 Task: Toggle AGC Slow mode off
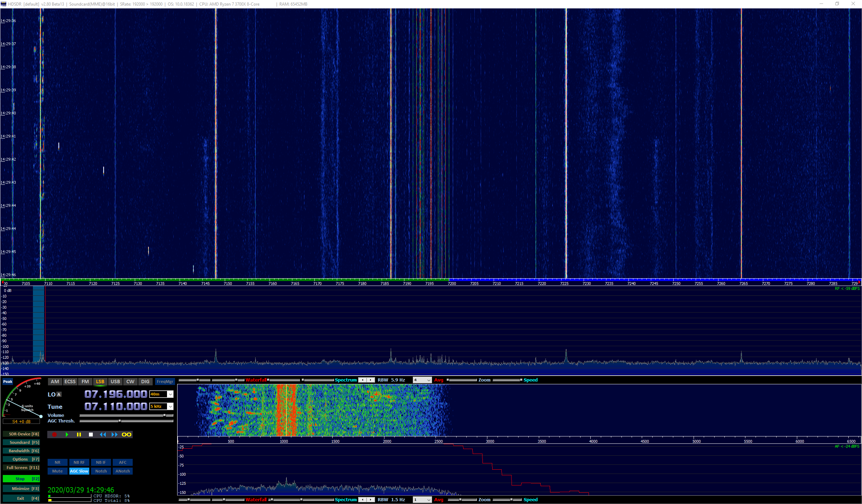79,471
